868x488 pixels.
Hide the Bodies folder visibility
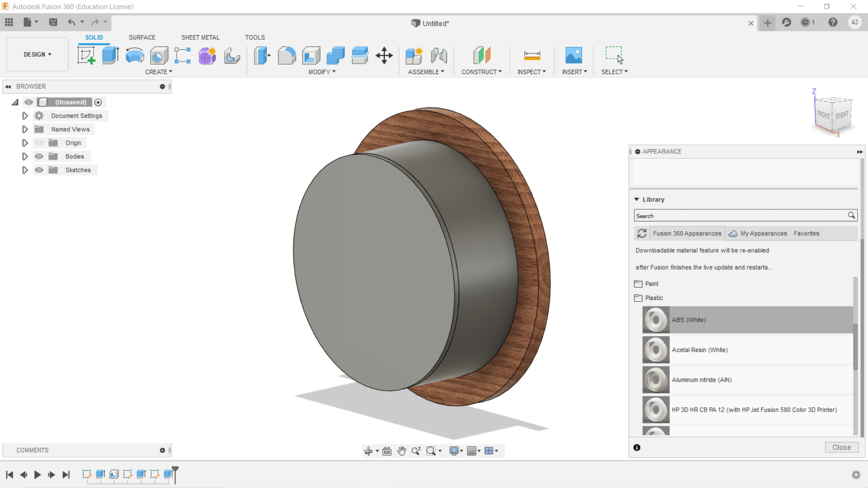coord(39,156)
